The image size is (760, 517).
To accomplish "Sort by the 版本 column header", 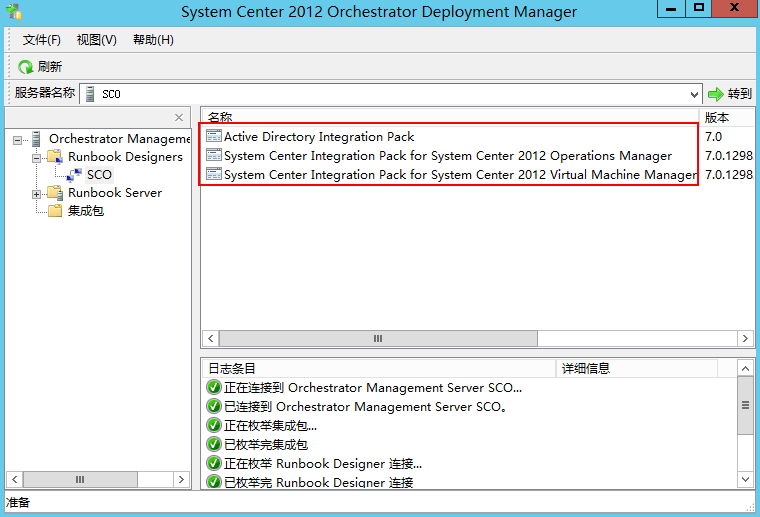I will click(x=727, y=117).
